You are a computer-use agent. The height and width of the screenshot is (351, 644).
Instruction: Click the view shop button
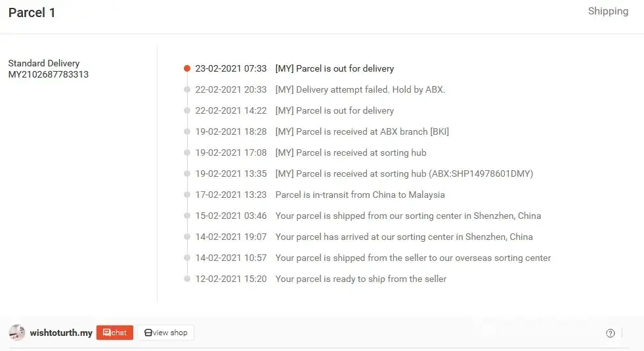165,333
